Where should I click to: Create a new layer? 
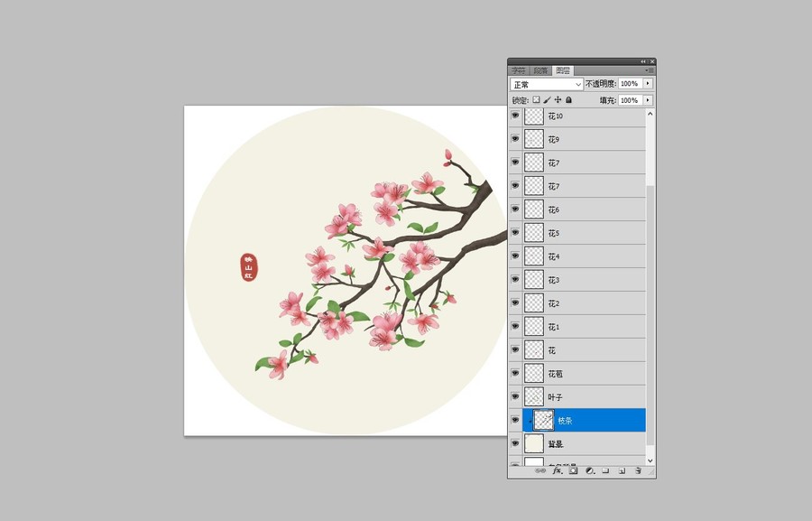622,470
